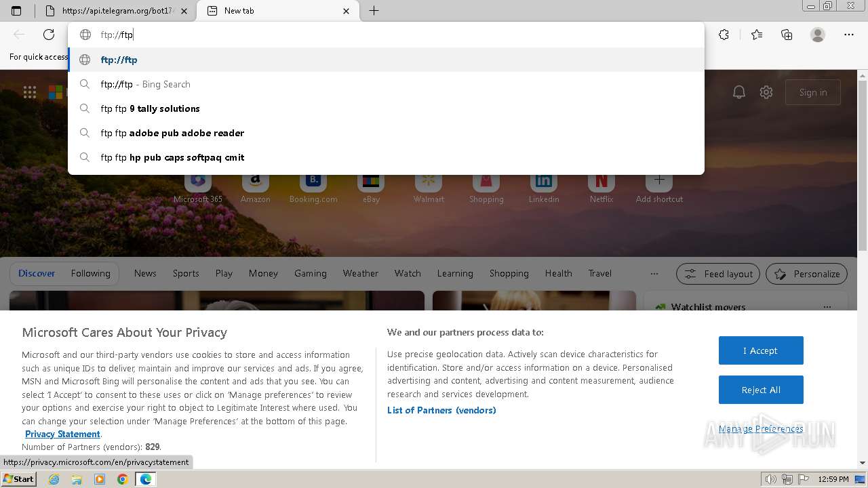Click the Personalize button
The height and width of the screenshot is (488, 868).
(807, 274)
